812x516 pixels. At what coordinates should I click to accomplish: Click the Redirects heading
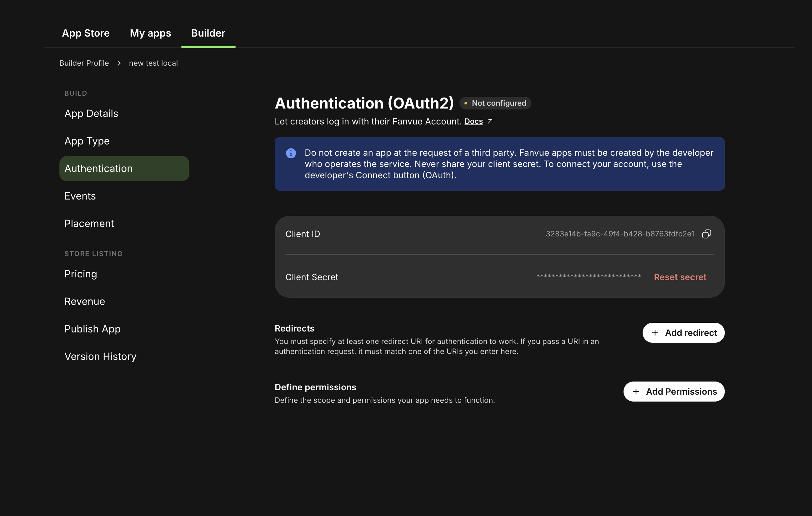coord(294,328)
